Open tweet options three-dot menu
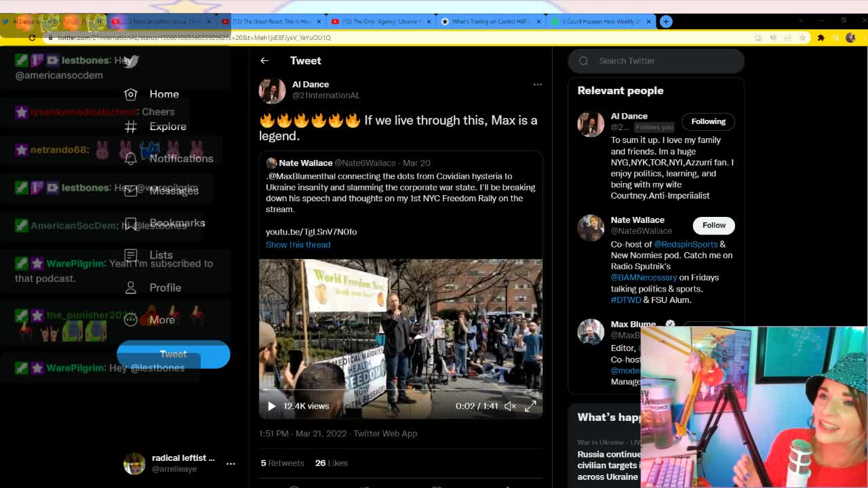 pyautogui.click(x=537, y=84)
